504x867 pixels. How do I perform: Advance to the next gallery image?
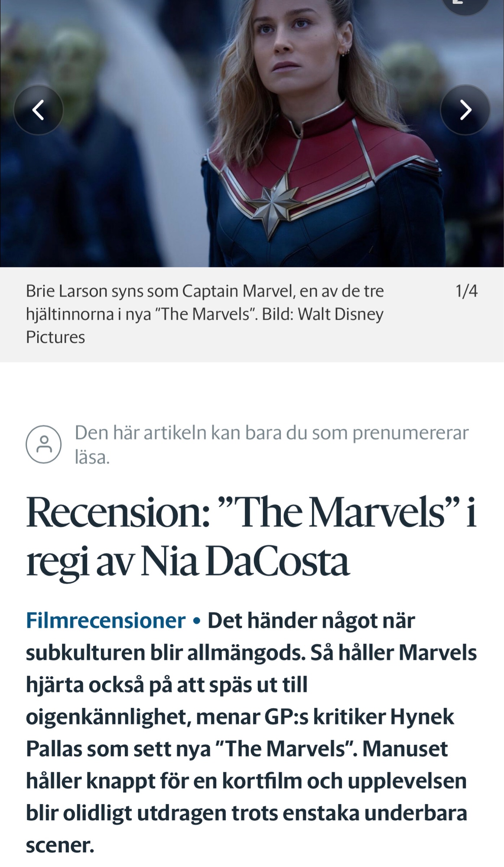[x=465, y=110]
